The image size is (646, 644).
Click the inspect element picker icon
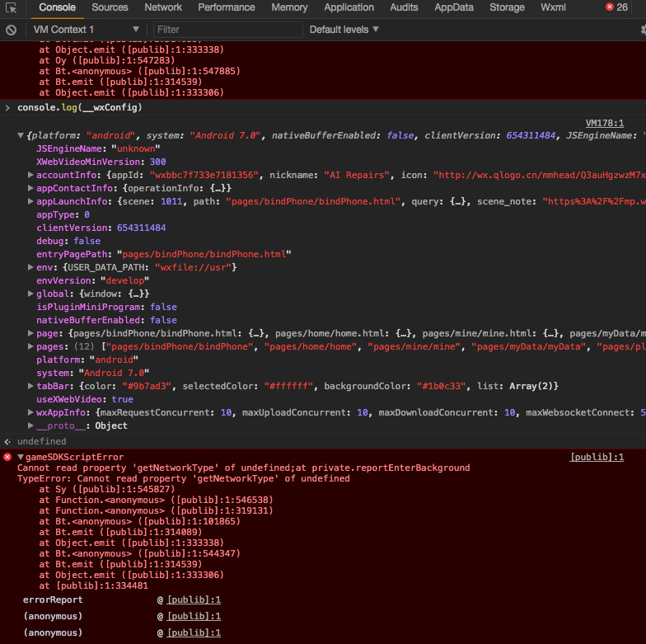12,8
